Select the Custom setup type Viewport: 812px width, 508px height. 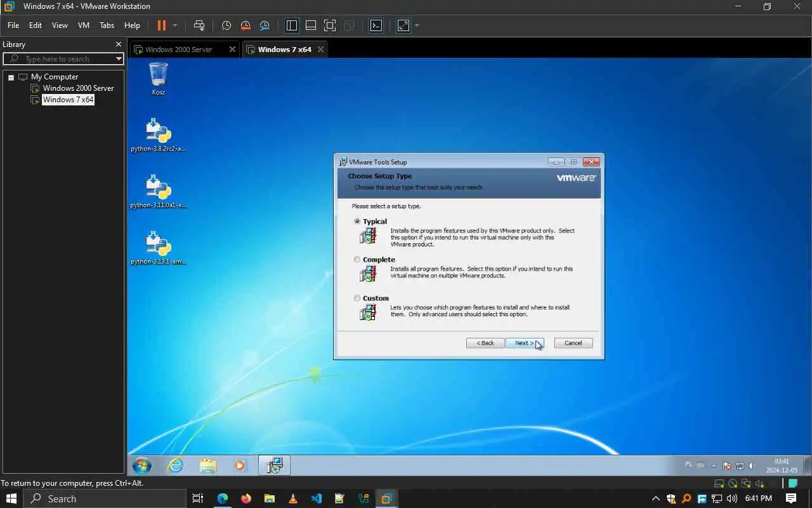coord(357,298)
